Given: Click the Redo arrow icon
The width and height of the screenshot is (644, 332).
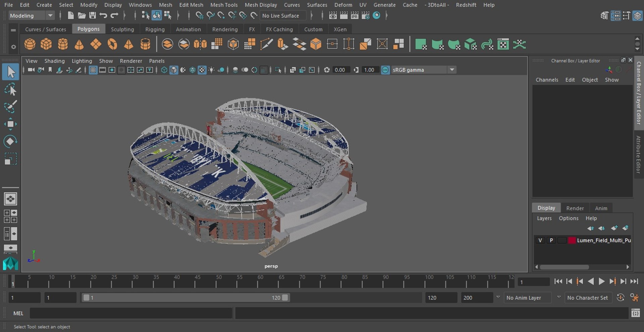Looking at the screenshot, I should pos(114,15).
